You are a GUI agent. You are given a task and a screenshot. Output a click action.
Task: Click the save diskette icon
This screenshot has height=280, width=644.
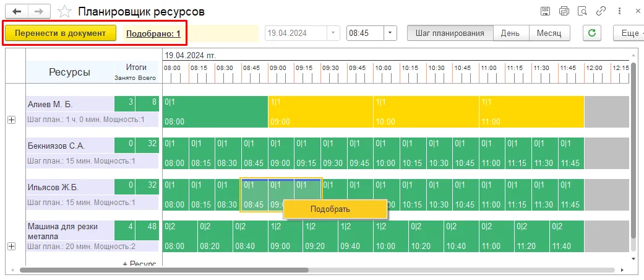[x=546, y=11]
